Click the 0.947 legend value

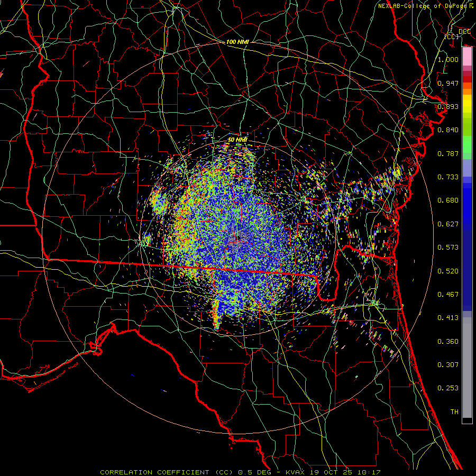coord(448,83)
